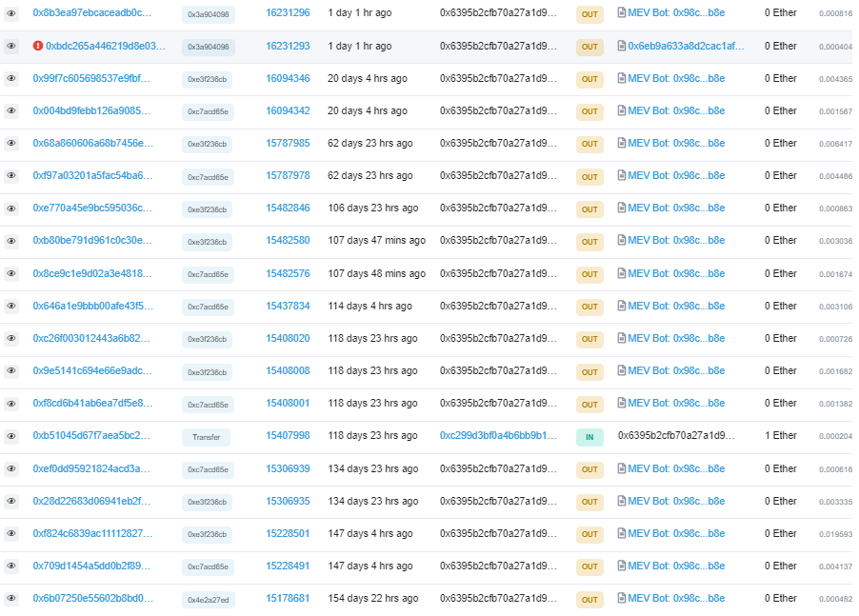The image size is (859, 616).
Task: Select fee value 0.006417
Action: (x=835, y=144)
